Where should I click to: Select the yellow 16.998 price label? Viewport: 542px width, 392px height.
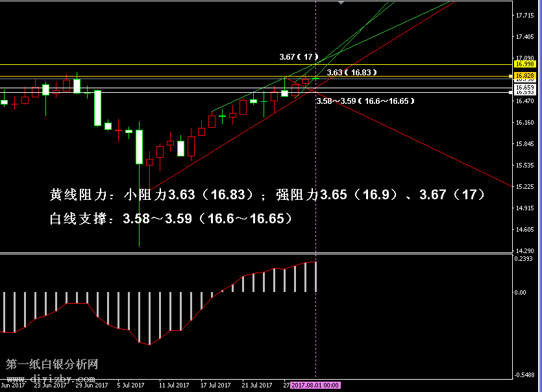524,64
